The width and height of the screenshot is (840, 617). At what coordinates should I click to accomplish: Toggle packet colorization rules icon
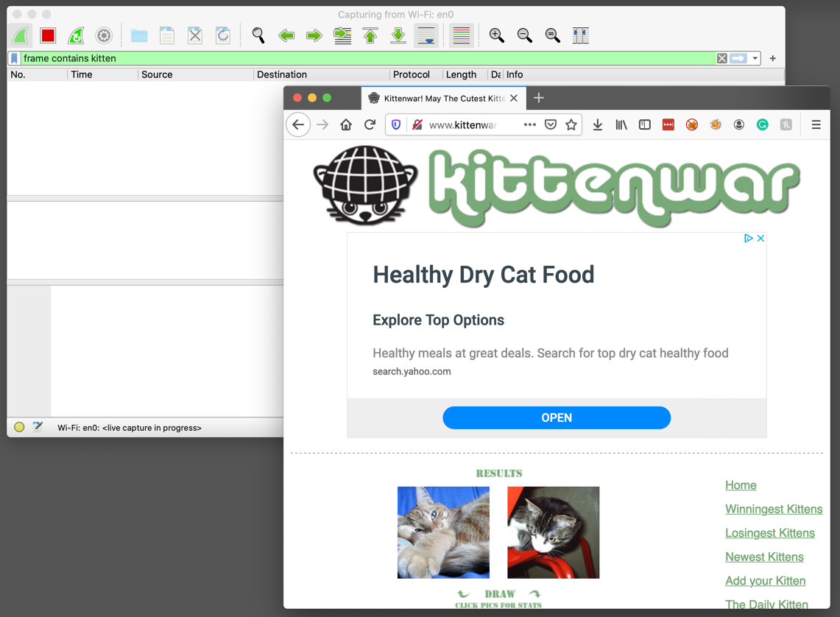click(462, 36)
